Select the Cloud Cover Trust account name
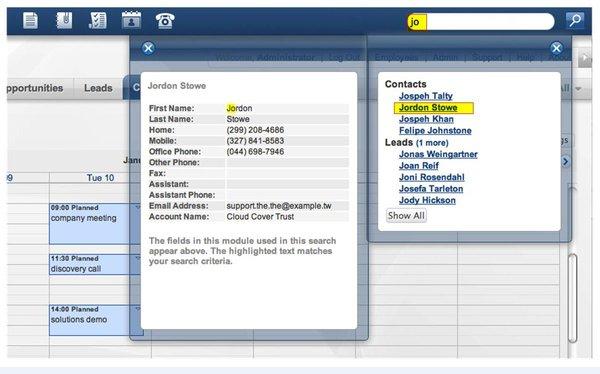 click(x=260, y=217)
